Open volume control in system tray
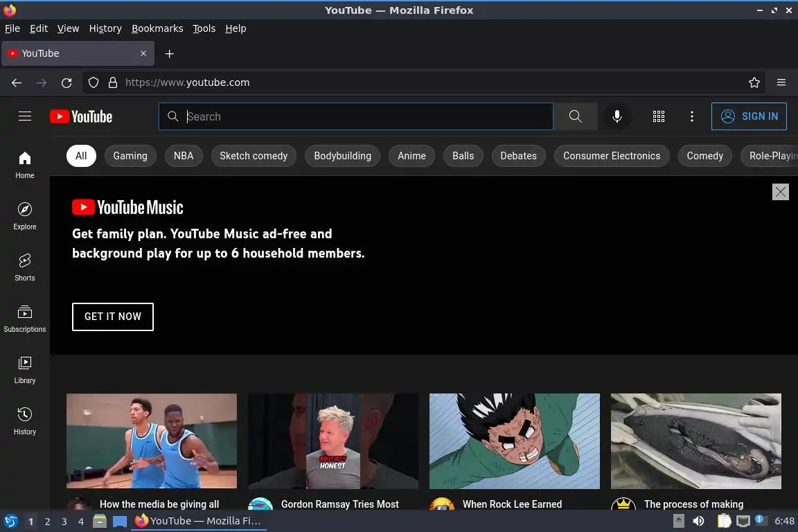The width and height of the screenshot is (798, 532). pos(698,521)
